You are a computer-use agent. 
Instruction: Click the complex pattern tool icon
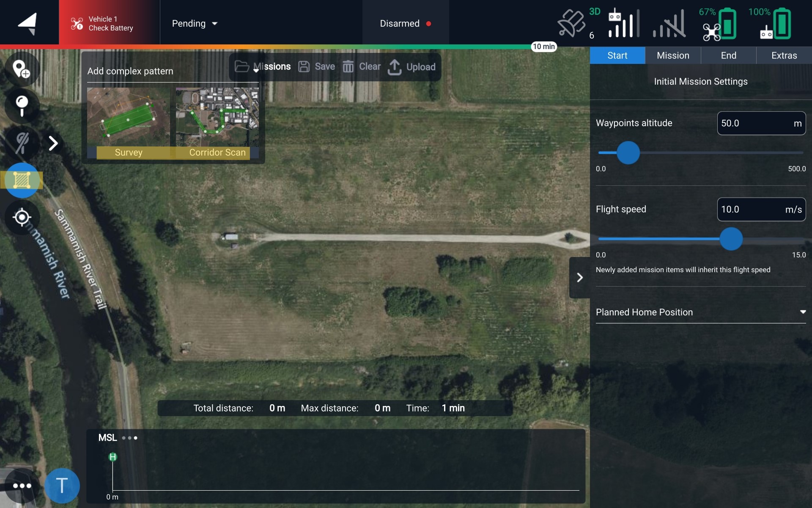22,180
